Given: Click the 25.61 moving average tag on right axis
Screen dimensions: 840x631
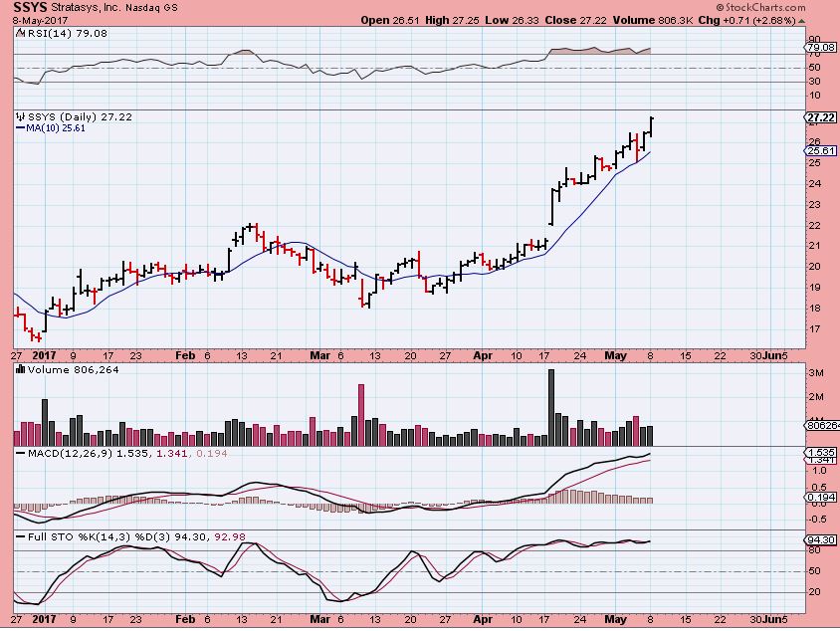Looking at the screenshot, I should [x=821, y=151].
